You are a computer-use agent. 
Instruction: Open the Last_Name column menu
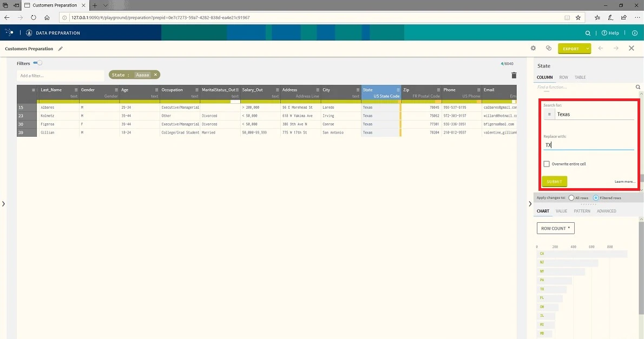[76, 90]
